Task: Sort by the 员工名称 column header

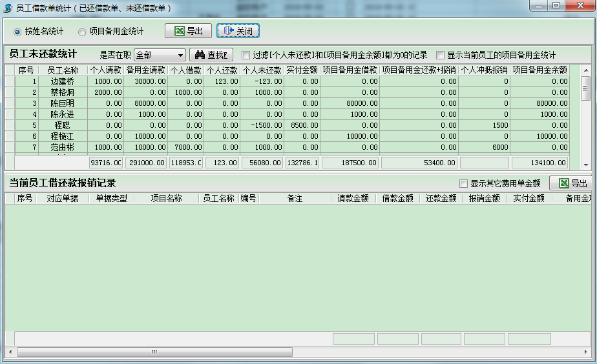Action: click(63, 70)
